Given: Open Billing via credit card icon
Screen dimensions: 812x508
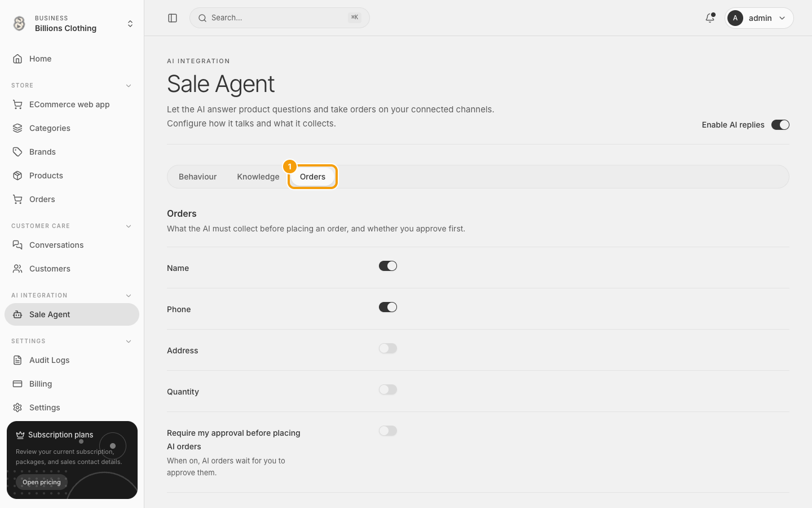Looking at the screenshot, I should point(17,384).
